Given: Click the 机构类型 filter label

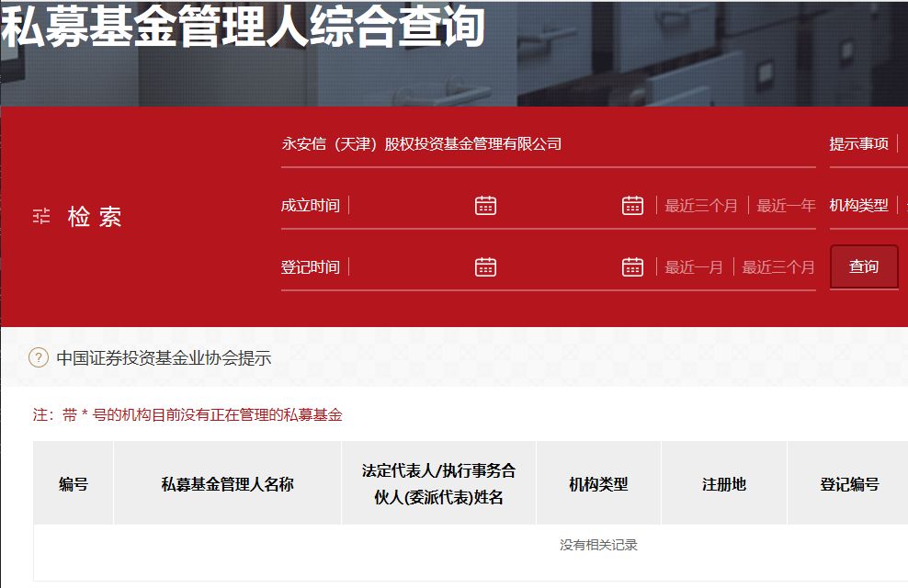Looking at the screenshot, I should 858,206.
